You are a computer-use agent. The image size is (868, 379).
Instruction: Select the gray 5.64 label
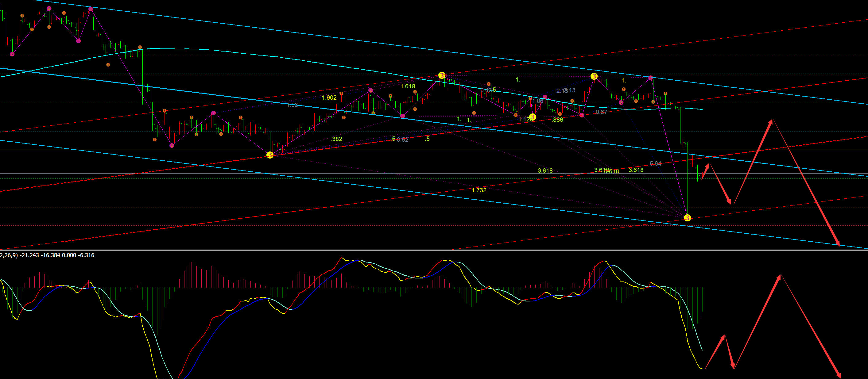(655, 163)
